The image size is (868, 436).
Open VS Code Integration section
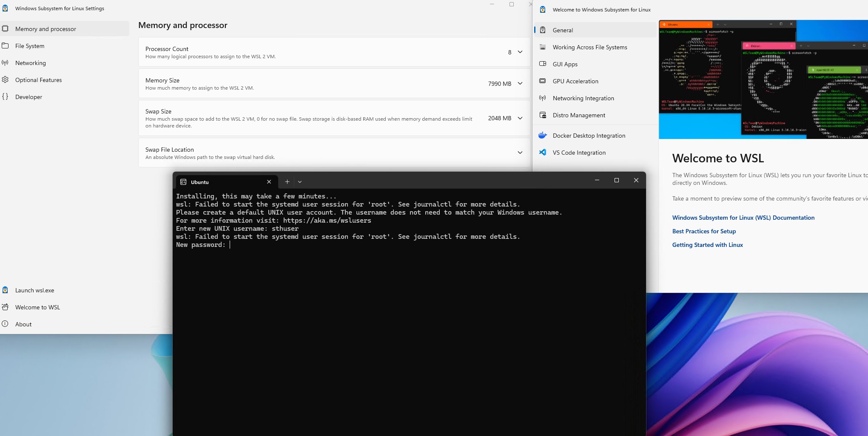click(595, 153)
